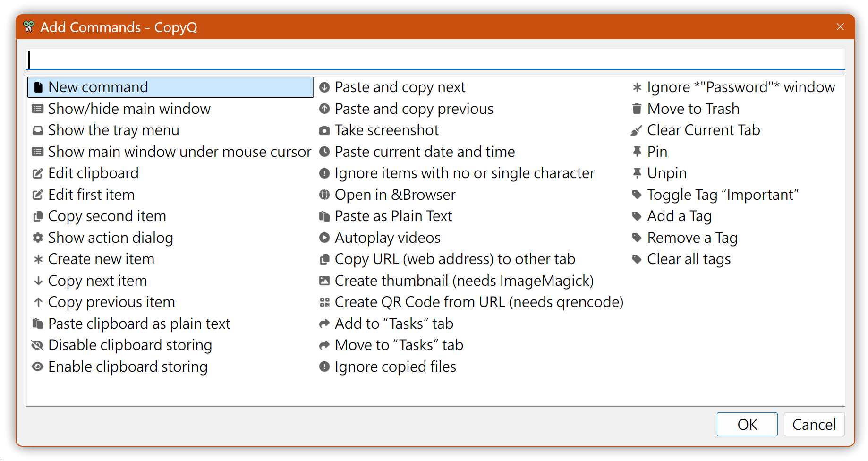Select the Pin command
This screenshot has width=868, height=461.
click(657, 152)
